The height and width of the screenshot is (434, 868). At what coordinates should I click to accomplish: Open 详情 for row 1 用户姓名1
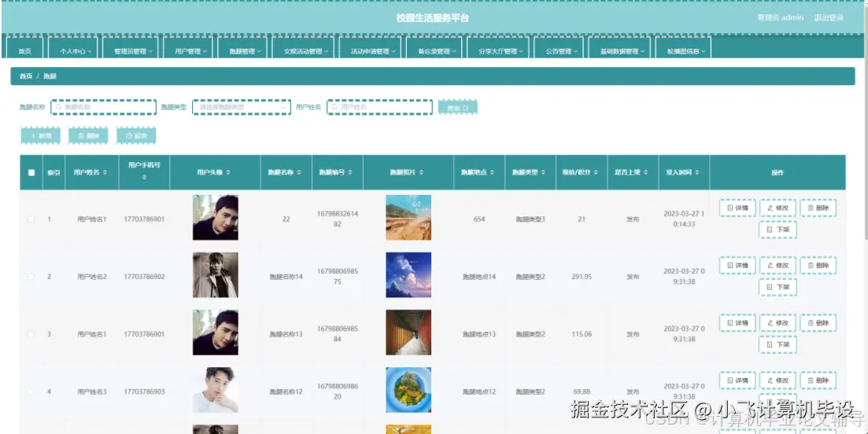tap(737, 208)
